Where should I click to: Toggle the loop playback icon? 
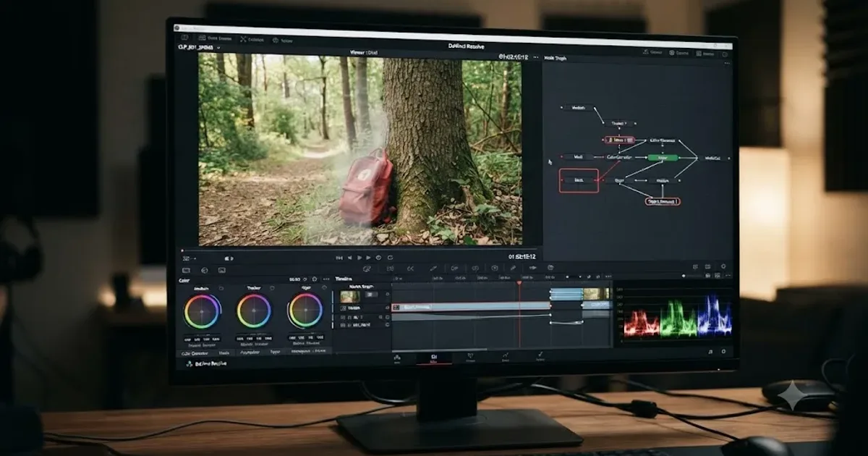coord(390,258)
